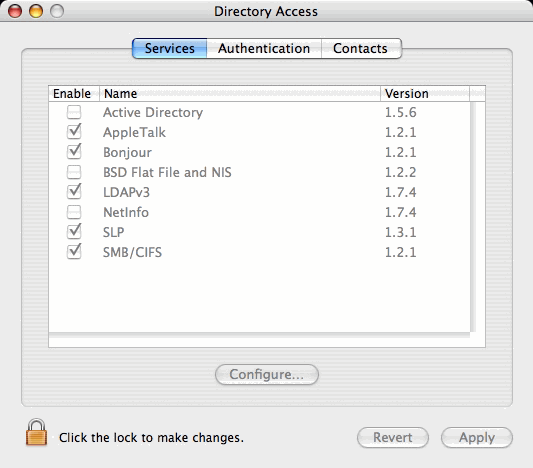Minimize the Directory Access window
533x468 pixels.
point(36,11)
